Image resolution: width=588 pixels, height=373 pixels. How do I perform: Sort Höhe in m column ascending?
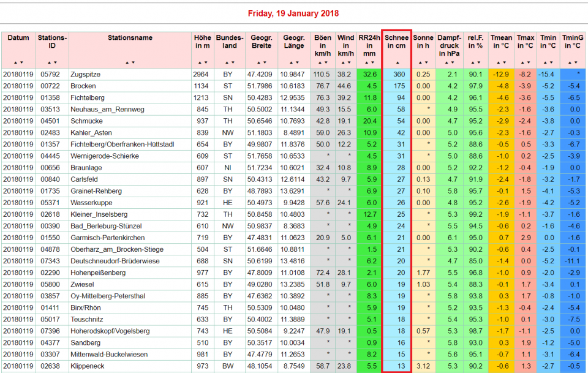199,62
